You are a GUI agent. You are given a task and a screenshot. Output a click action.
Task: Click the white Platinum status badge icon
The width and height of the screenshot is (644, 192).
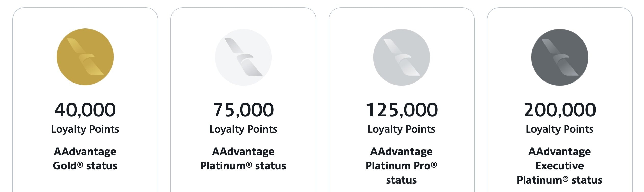coord(243,57)
